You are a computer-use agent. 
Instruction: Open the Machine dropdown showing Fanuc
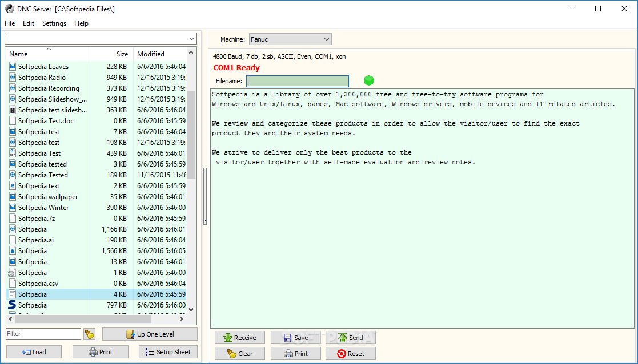[x=290, y=39]
